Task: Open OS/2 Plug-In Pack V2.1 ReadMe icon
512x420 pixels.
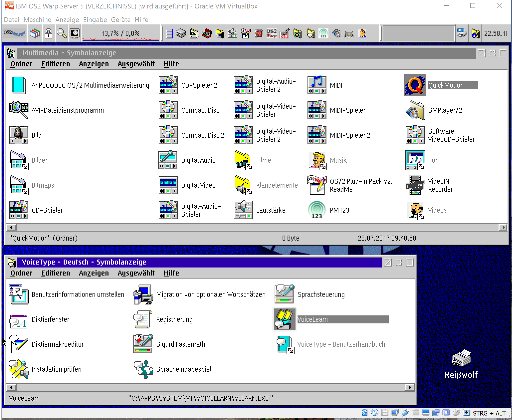Action: [317, 185]
